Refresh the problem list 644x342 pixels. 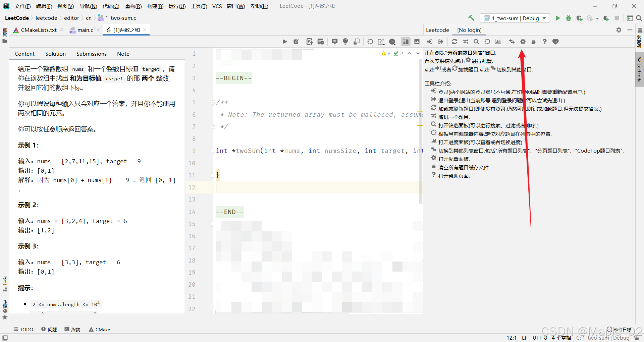coord(454,42)
